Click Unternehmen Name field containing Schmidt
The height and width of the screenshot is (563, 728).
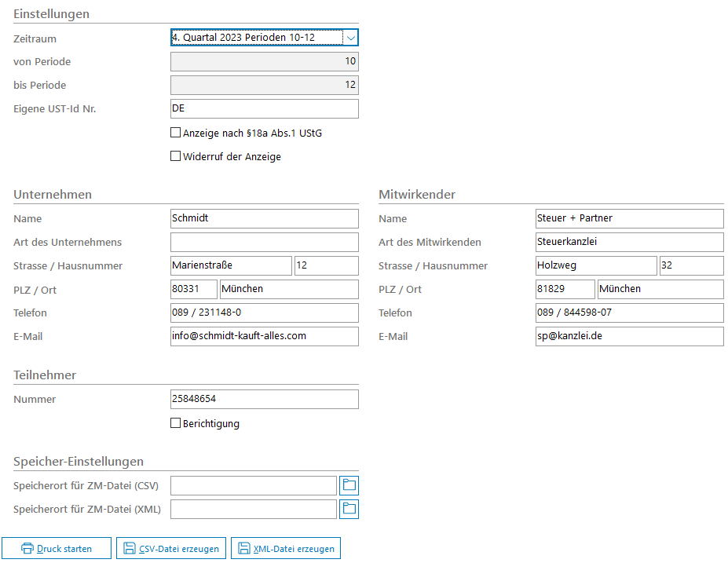(x=264, y=218)
